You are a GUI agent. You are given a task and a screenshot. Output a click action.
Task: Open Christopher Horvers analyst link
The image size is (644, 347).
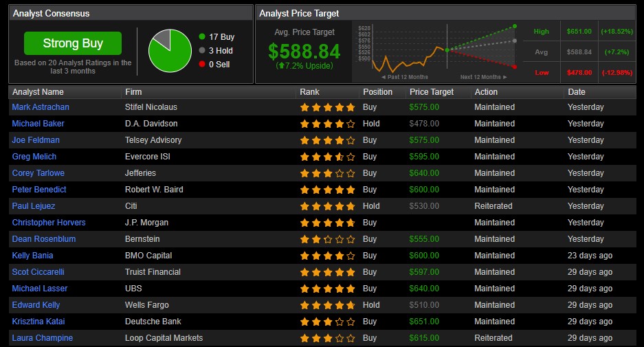[49, 222]
